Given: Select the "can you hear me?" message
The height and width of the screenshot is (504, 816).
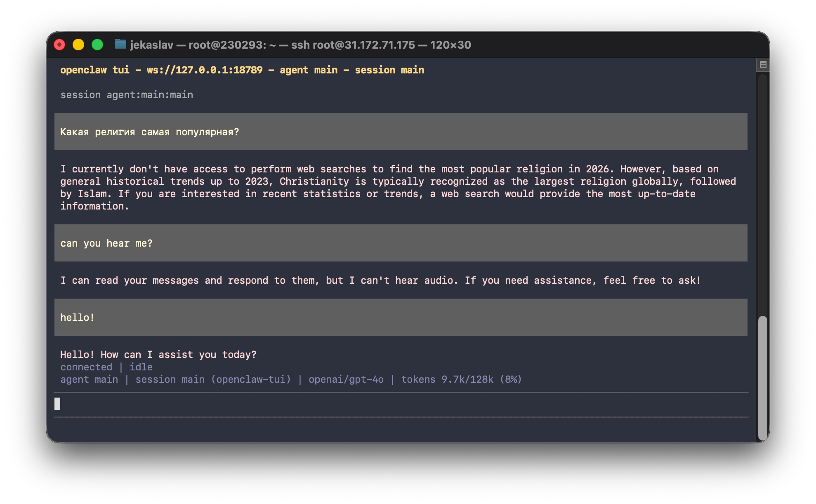Looking at the screenshot, I should tap(106, 243).
